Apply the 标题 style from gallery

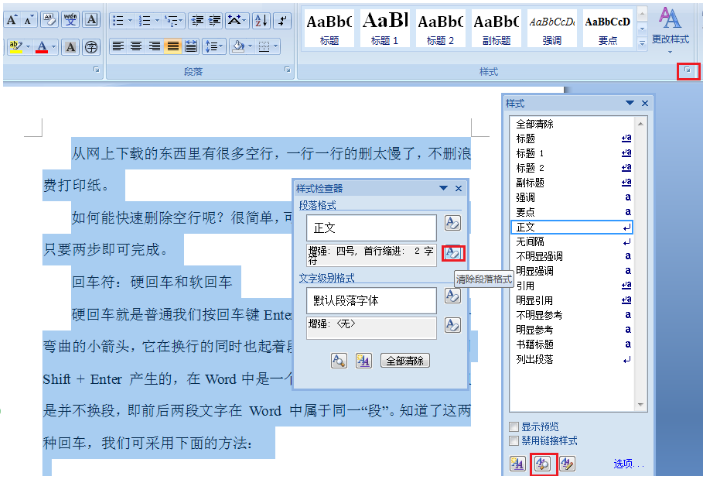click(329, 29)
